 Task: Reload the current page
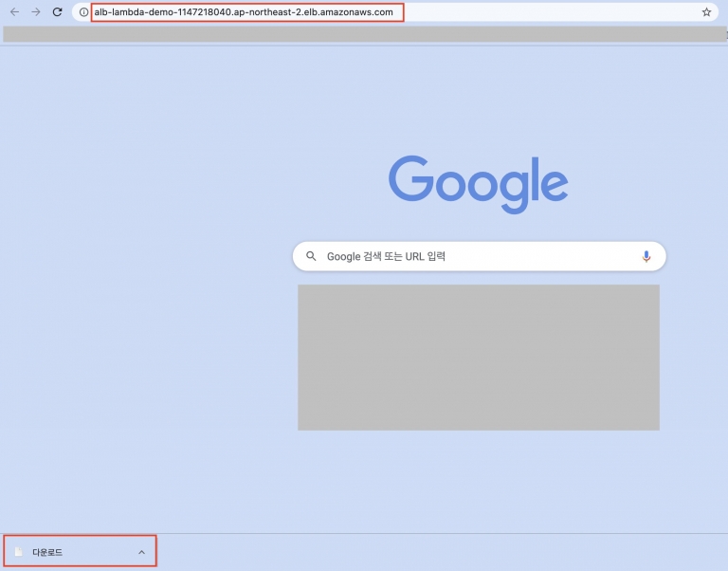pyautogui.click(x=58, y=12)
